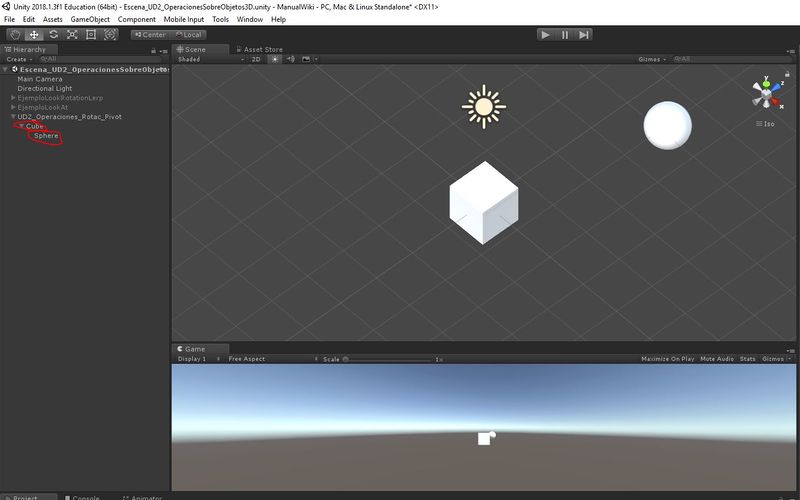Open the Window menu

point(249,19)
